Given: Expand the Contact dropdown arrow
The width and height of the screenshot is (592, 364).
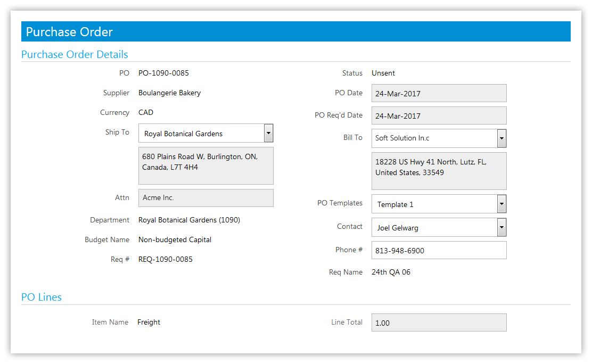Looking at the screenshot, I should point(501,227).
